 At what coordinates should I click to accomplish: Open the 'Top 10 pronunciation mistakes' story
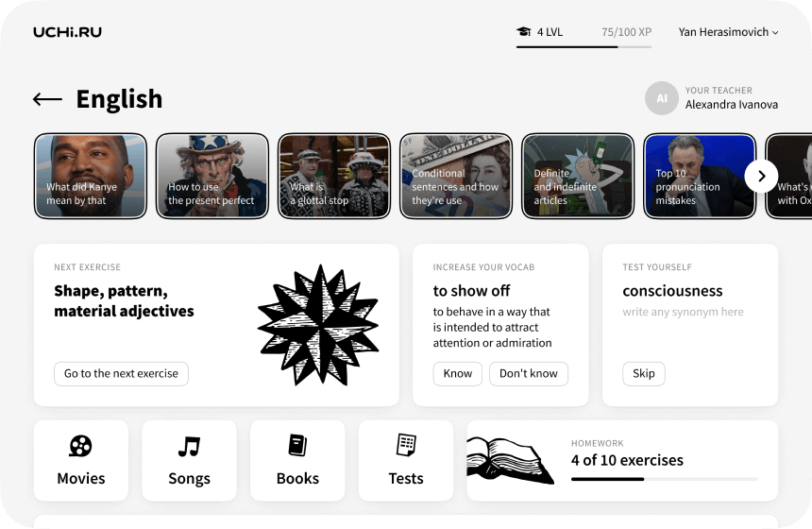(x=700, y=176)
